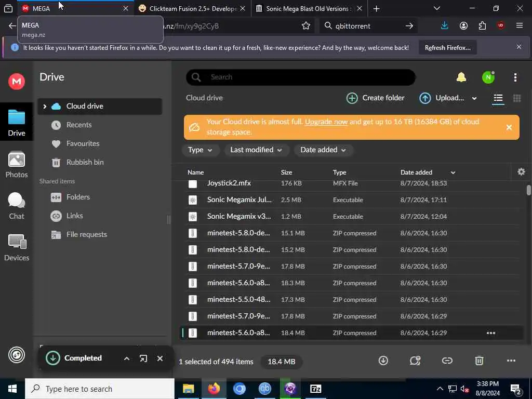
Task: Open Photos in the left rail
Action: pos(17,165)
